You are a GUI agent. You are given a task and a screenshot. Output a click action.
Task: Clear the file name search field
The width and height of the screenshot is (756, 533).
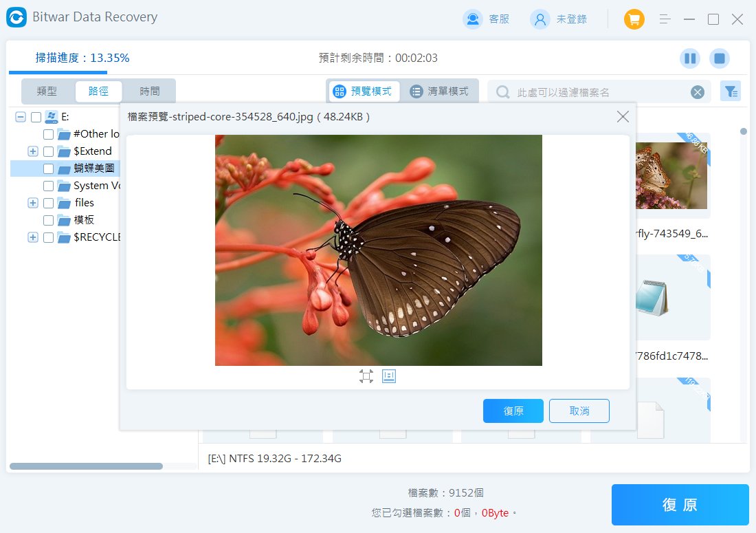(x=697, y=92)
